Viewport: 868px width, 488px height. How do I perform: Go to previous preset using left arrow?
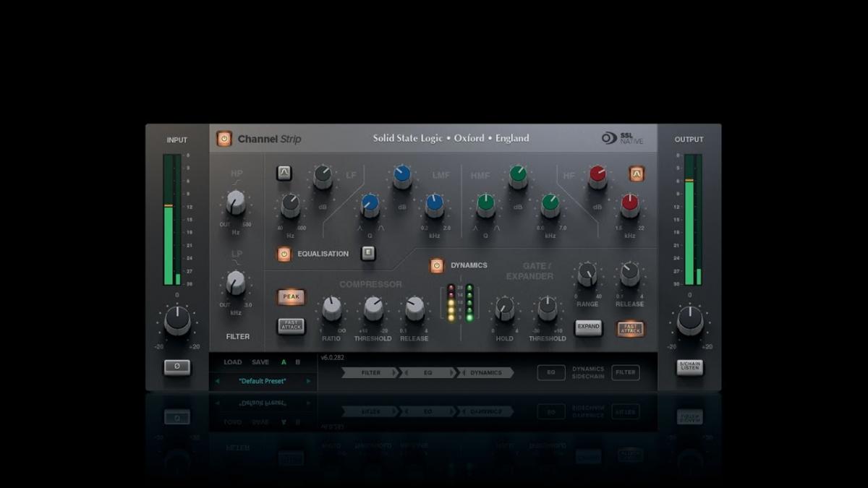click(217, 381)
